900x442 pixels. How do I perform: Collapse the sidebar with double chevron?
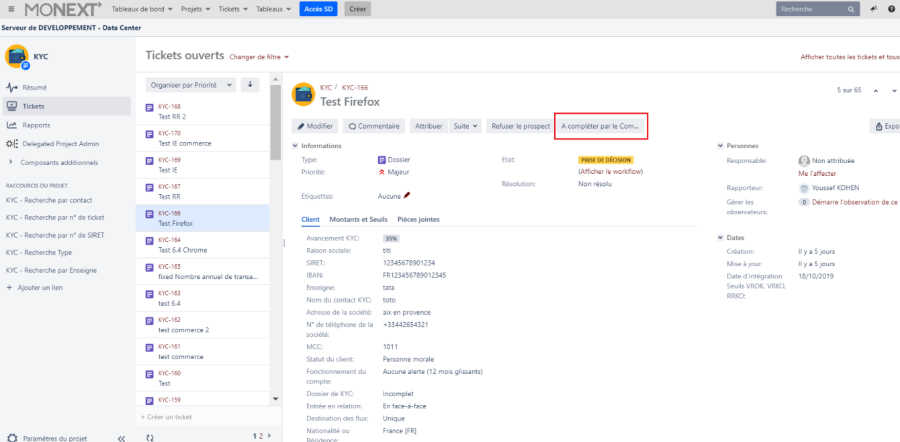[121, 438]
